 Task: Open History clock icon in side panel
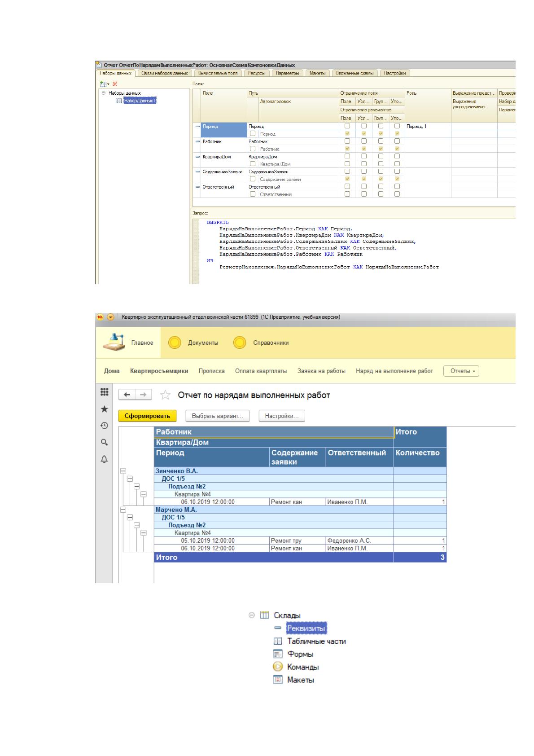pos(104,426)
